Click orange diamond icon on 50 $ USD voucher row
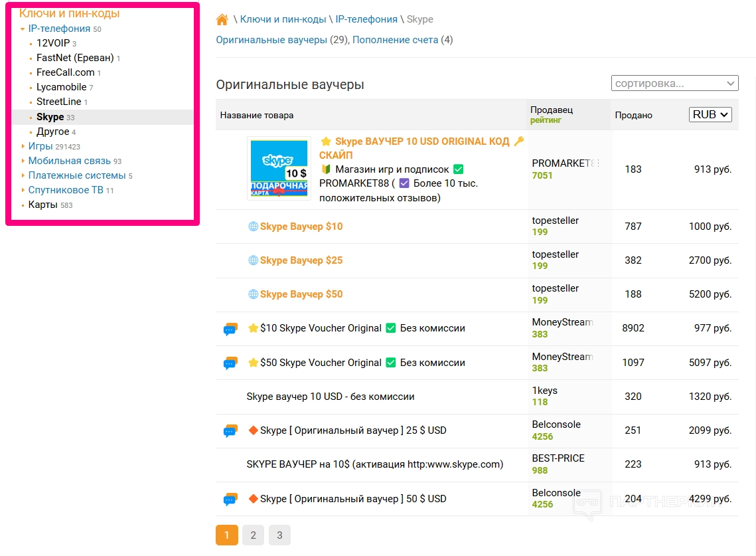This screenshot has width=756, height=556. (x=253, y=499)
